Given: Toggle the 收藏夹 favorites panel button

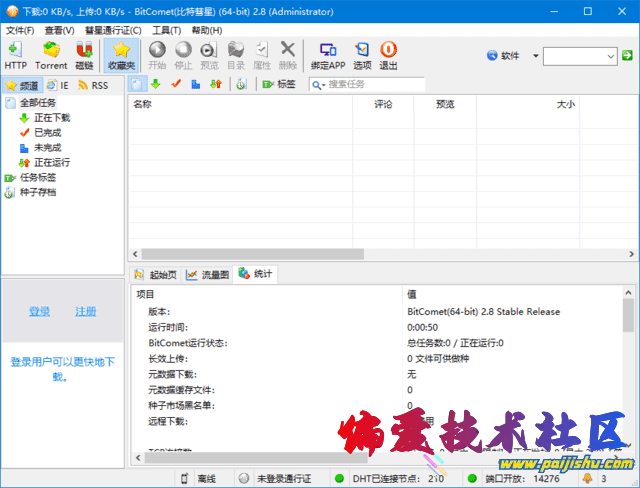Looking at the screenshot, I should coord(121,55).
